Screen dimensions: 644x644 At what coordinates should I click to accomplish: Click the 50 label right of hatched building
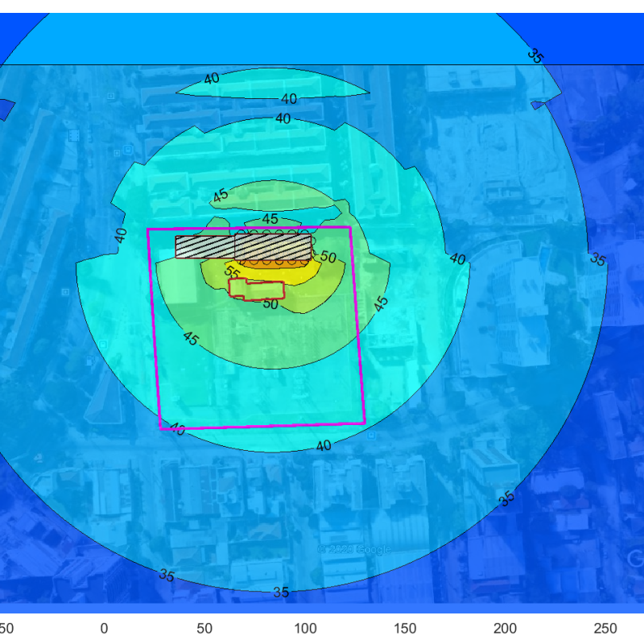[328, 258]
